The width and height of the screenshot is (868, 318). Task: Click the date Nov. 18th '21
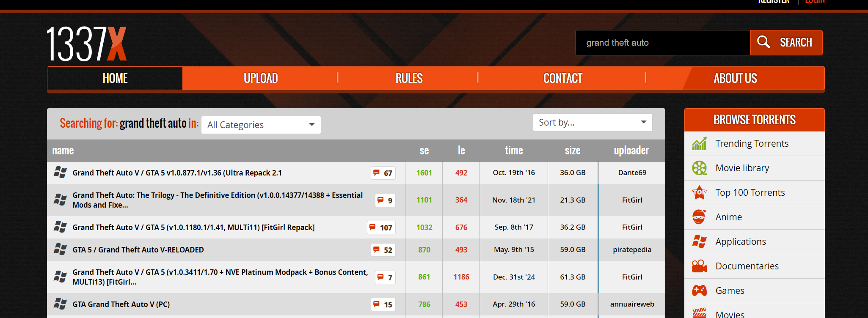[514, 200]
